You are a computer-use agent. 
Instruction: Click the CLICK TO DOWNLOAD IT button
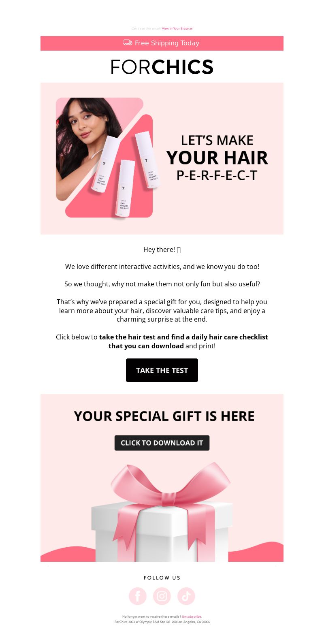click(162, 443)
